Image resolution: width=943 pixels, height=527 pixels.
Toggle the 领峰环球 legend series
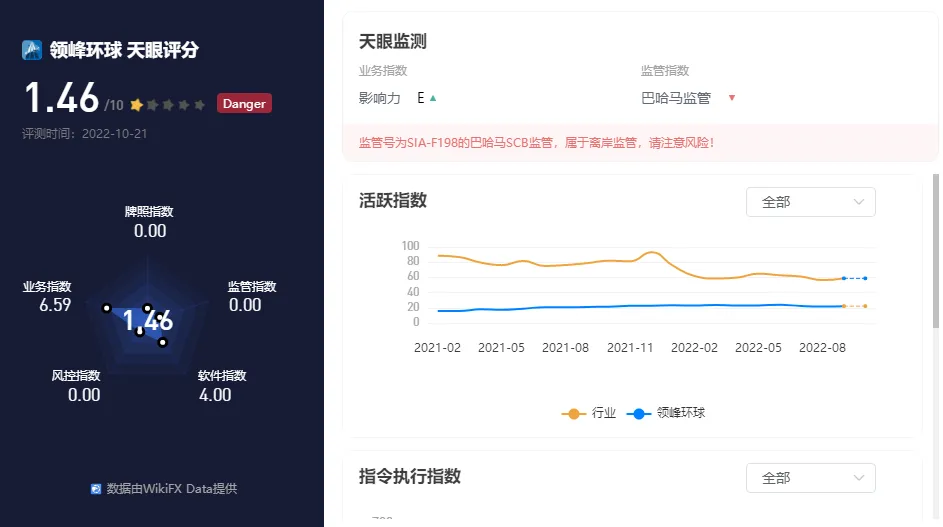point(666,413)
